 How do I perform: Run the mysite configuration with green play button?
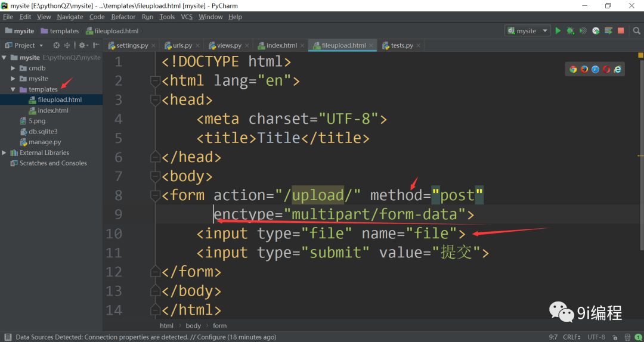(x=558, y=31)
